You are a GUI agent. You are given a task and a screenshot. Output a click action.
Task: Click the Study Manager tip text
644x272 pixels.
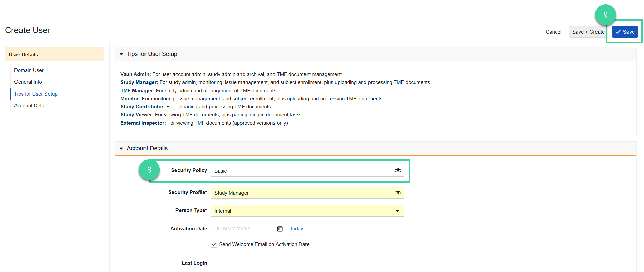275,82
